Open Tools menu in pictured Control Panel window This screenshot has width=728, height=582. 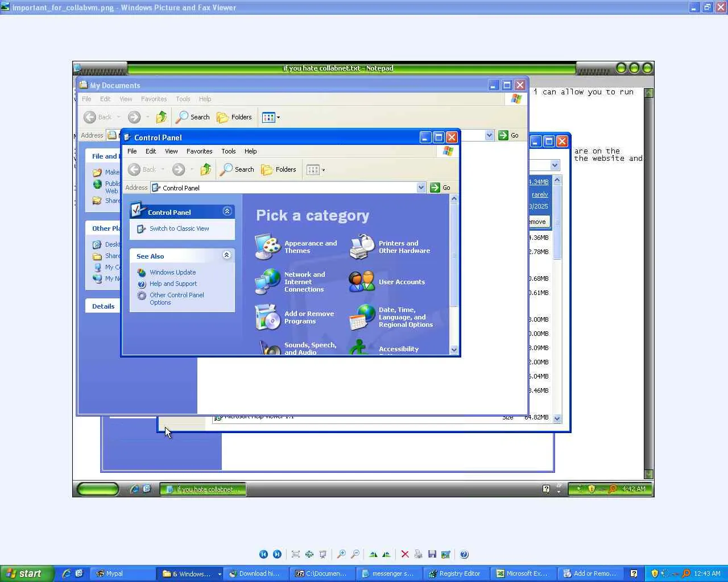pyautogui.click(x=229, y=151)
